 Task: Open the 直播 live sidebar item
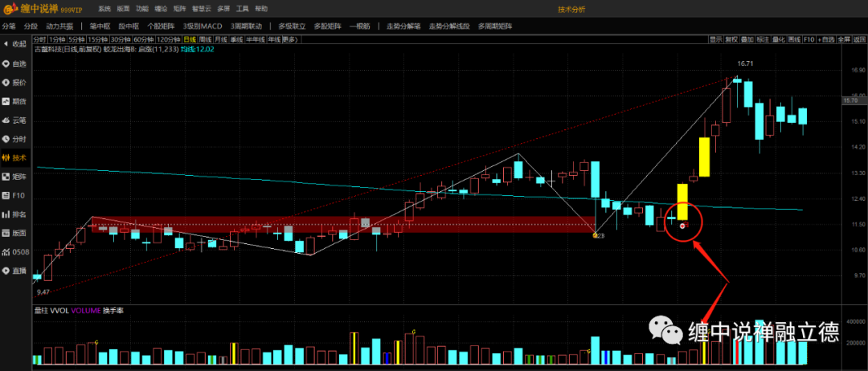tap(15, 271)
